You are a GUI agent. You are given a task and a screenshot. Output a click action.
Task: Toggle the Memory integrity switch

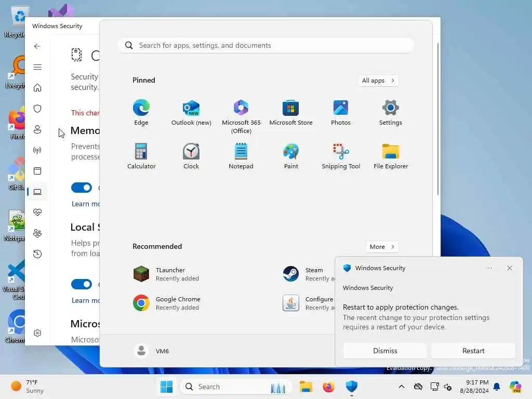82,187
